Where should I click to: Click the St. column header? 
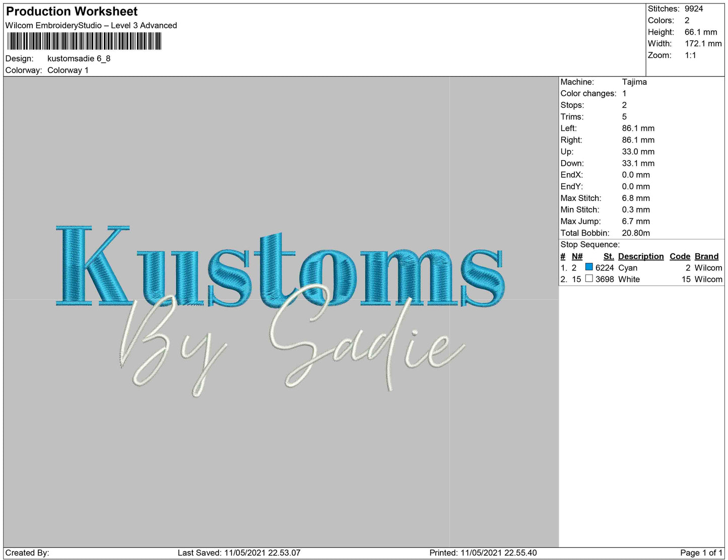[x=609, y=256]
